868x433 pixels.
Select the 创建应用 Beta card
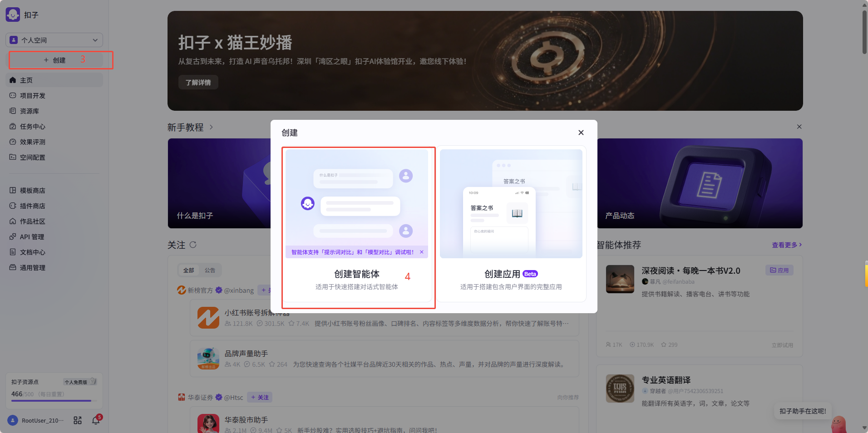pos(511,224)
